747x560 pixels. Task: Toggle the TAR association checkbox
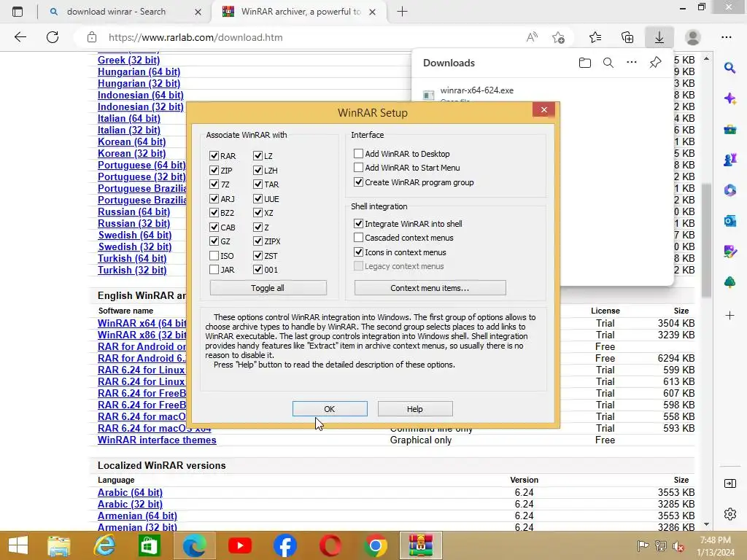pyautogui.click(x=258, y=184)
